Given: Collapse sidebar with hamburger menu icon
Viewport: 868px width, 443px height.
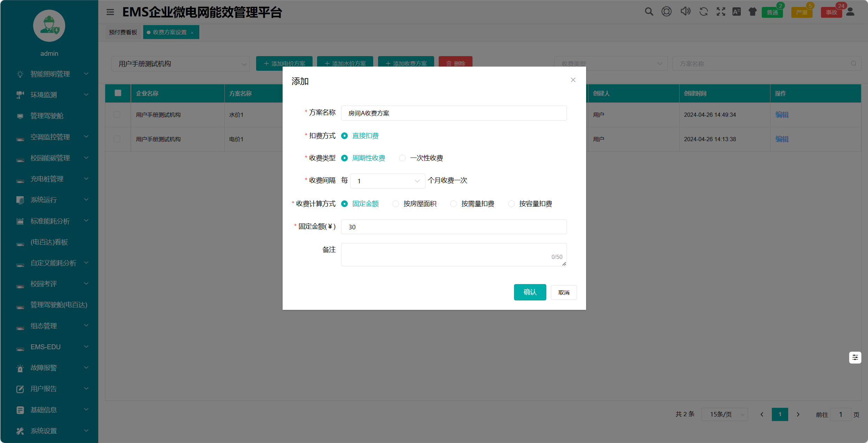Looking at the screenshot, I should coord(110,12).
